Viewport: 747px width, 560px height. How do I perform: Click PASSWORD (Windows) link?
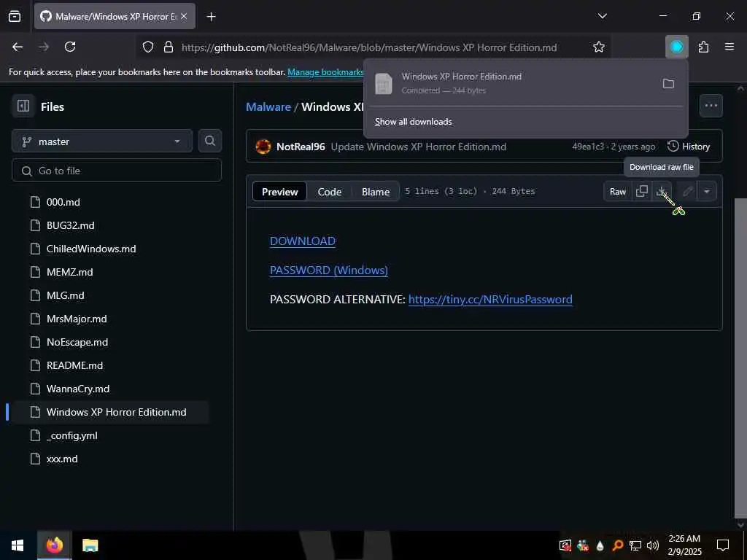329,270
